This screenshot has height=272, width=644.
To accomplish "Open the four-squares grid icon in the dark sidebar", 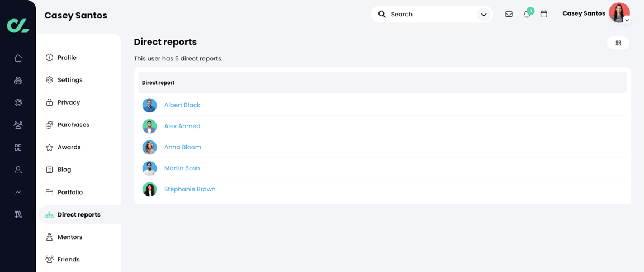I will tap(18, 148).
